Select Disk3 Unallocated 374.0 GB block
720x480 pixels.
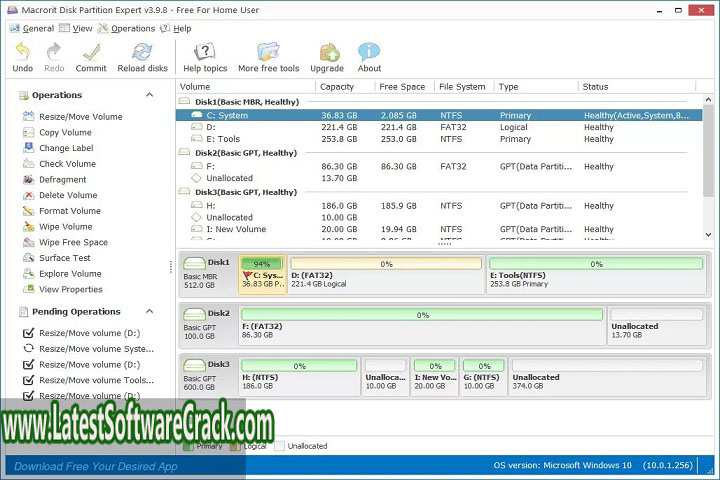(608, 376)
